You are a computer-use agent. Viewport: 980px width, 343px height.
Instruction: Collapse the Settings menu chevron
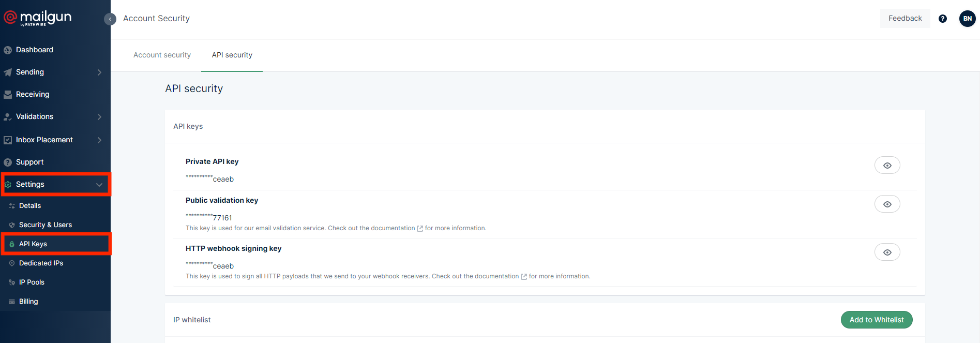tap(99, 185)
